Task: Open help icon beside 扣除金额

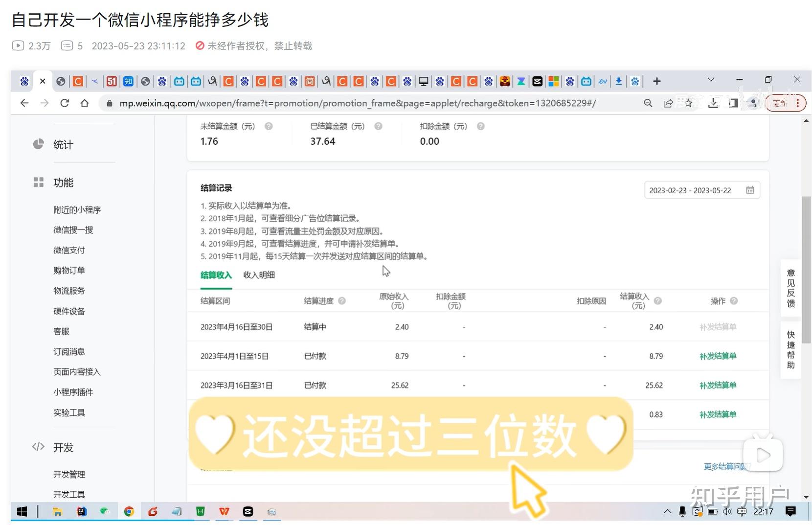Action: point(481,126)
